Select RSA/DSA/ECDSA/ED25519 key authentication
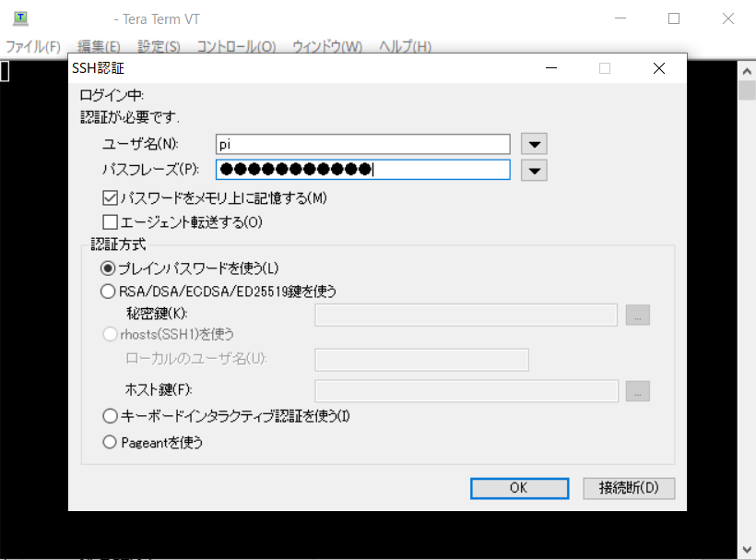 [108, 291]
